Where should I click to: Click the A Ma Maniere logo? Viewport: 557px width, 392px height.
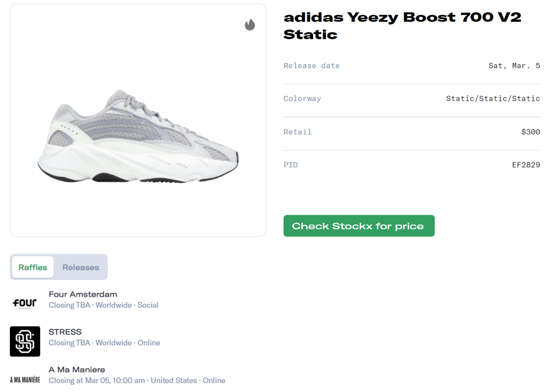(x=25, y=380)
